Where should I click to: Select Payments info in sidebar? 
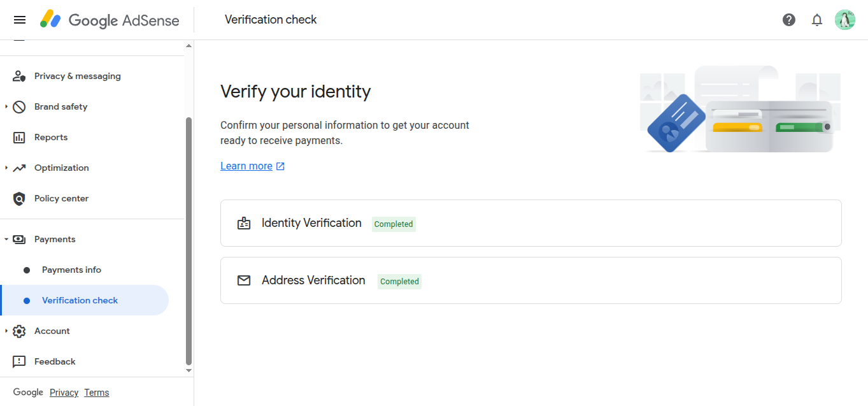pyautogui.click(x=71, y=270)
